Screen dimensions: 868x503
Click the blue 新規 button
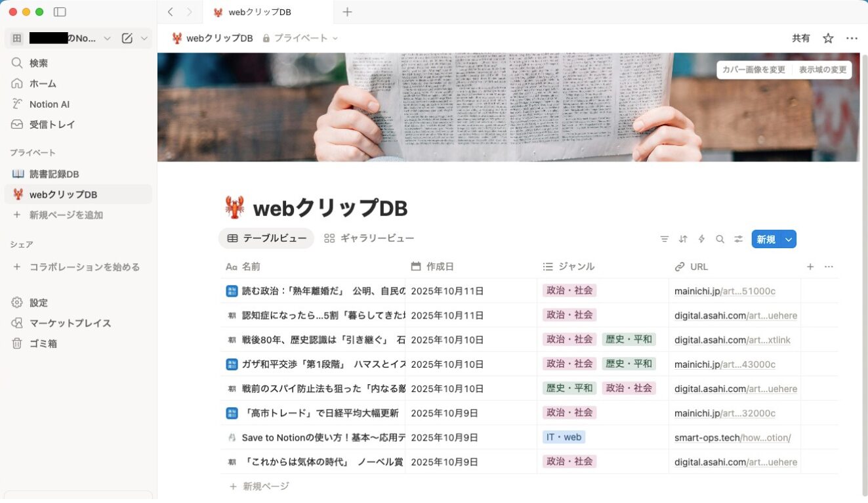[x=766, y=239]
